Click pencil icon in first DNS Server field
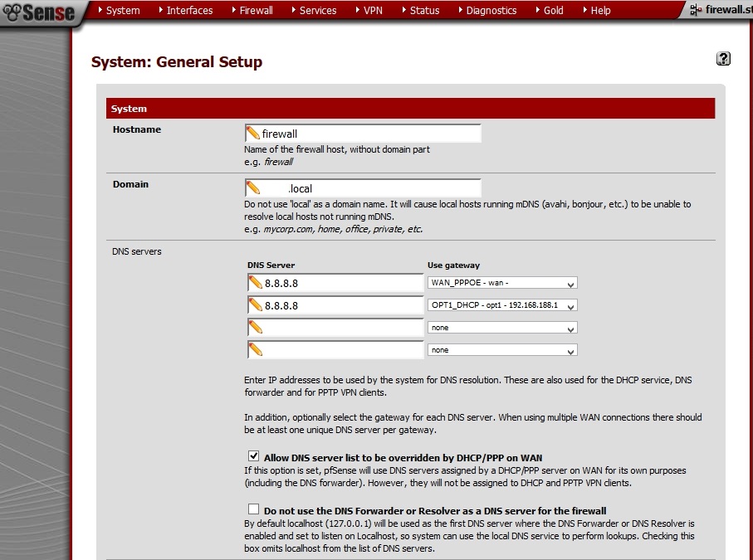Screen dimensions: 753x560 [x=256, y=283]
